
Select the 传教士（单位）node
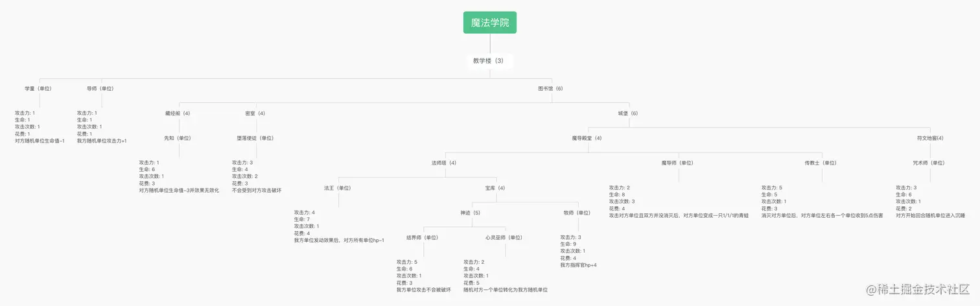pyautogui.click(x=821, y=163)
